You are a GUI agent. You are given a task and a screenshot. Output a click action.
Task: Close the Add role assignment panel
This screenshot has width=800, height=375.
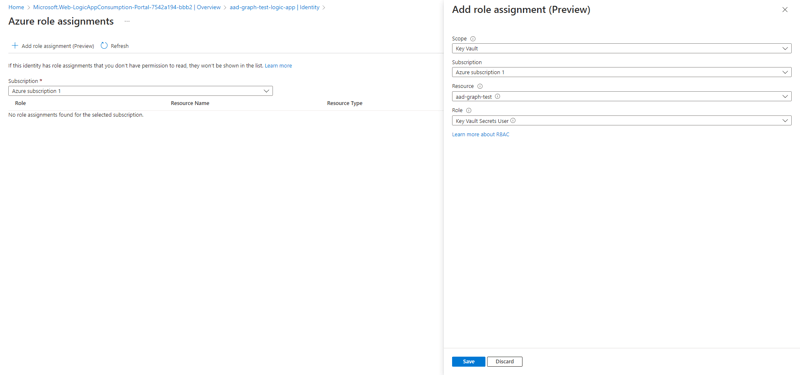785,10
